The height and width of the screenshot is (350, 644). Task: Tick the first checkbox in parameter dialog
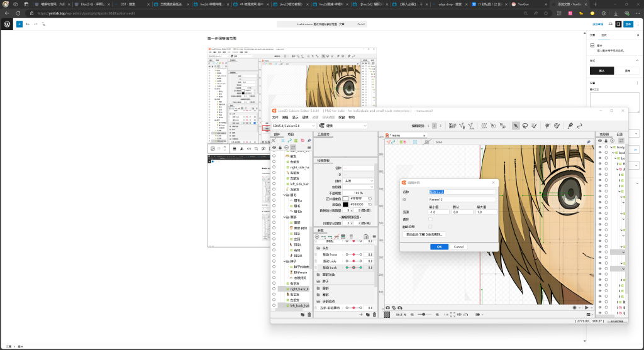tap(430, 219)
